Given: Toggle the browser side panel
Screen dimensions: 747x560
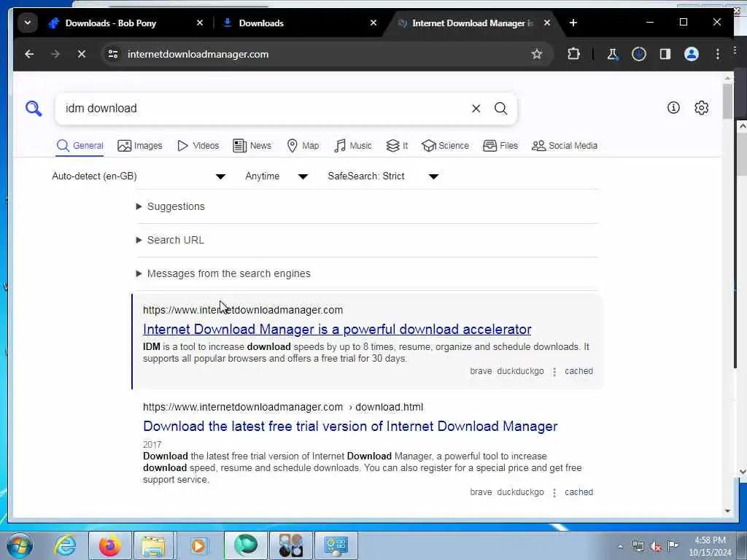Looking at the screenshot, I should tap(665, 54).
